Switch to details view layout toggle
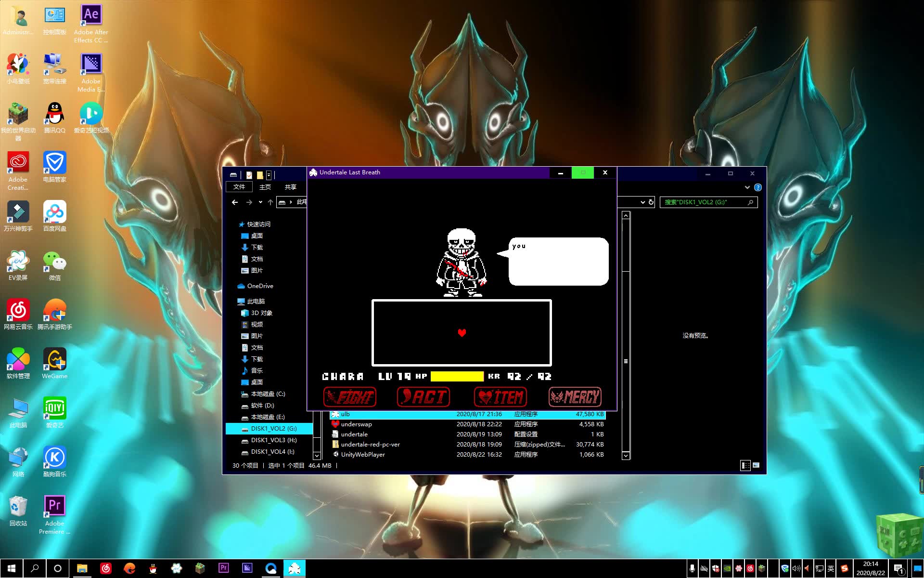 coord(745,465)
